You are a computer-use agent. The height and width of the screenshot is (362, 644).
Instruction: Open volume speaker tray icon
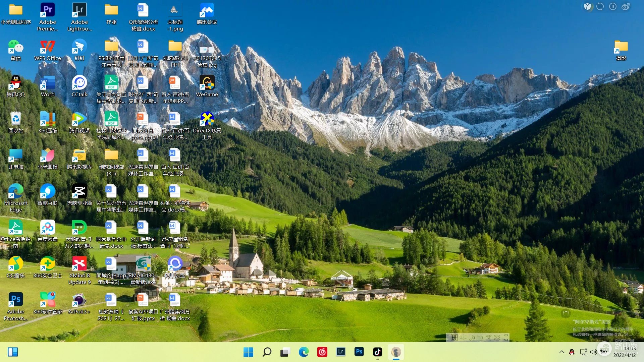(x=593, y=352)
